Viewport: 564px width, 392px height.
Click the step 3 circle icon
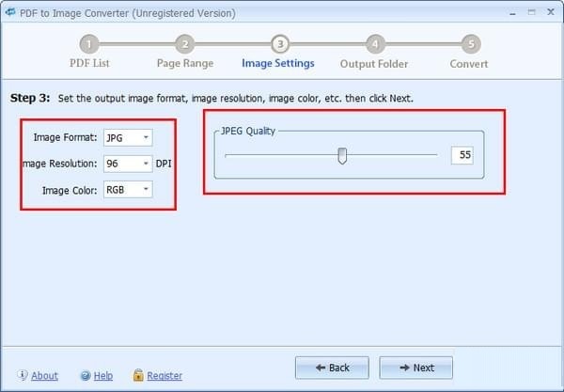(x=280, y=44)
